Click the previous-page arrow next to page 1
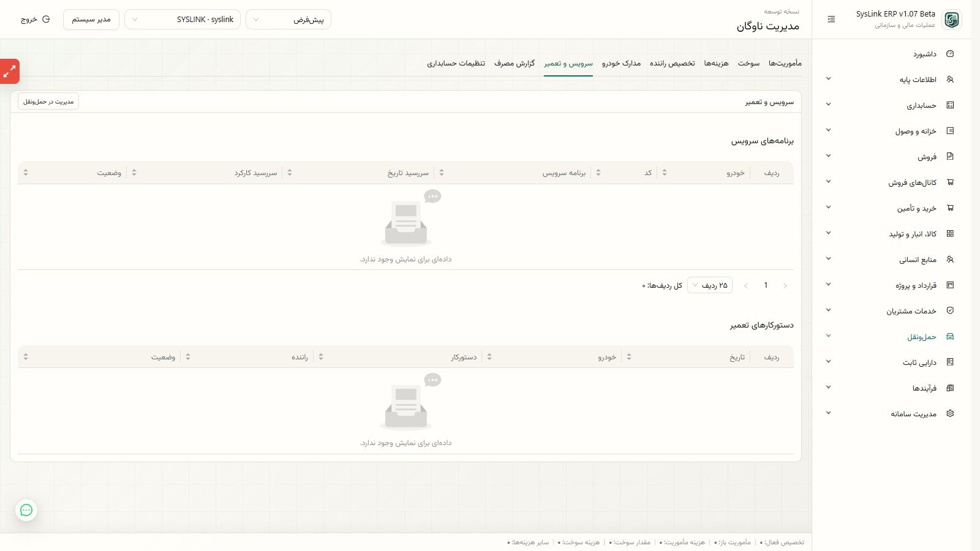The width and height of the screenshot is (980, 551). [785, 285]
